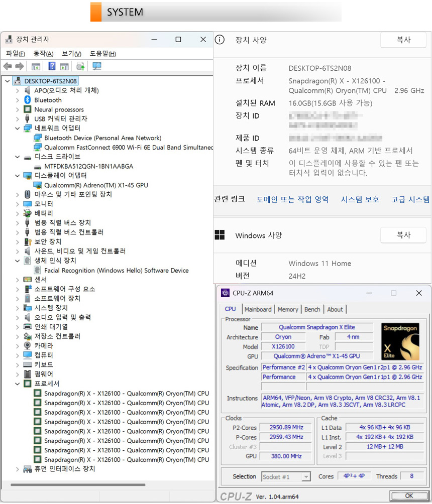Click the Qualcomm Adreno X1-45 GPU adapter icon
432x504 pixels.
[x=38, y=185]
